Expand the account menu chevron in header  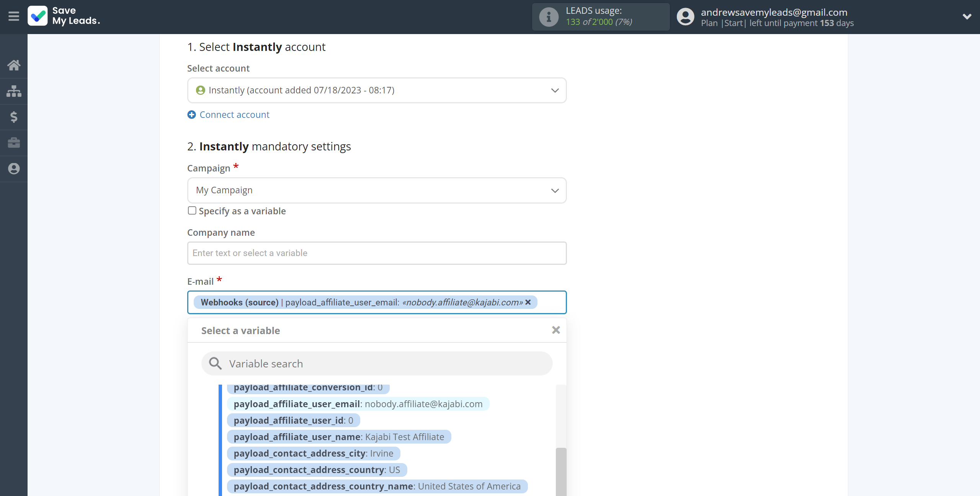967,16
